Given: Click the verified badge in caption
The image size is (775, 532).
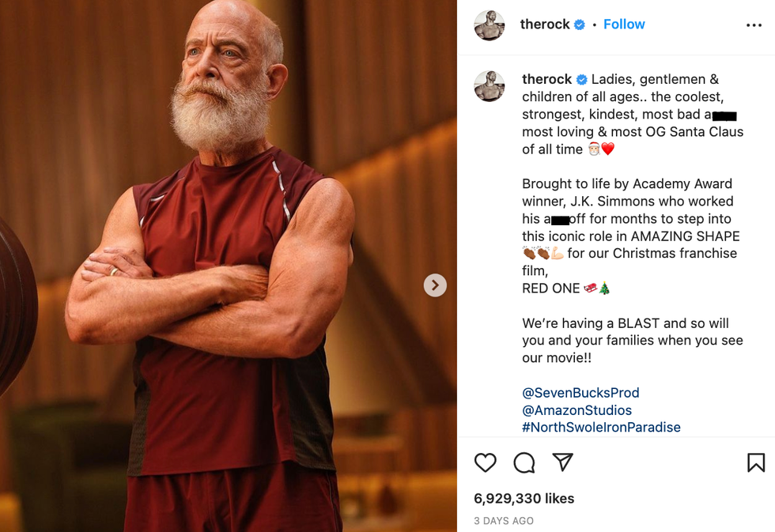Looking at the screenshot, I should pyautogui.click(x=582, y=79).
